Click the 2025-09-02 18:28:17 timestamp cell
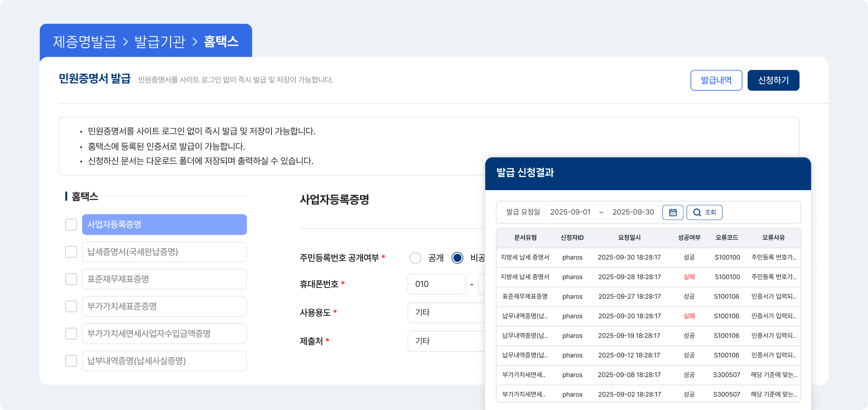Image resolution: width=868 pixels, height=410 pixels. [x=629, y=395]
